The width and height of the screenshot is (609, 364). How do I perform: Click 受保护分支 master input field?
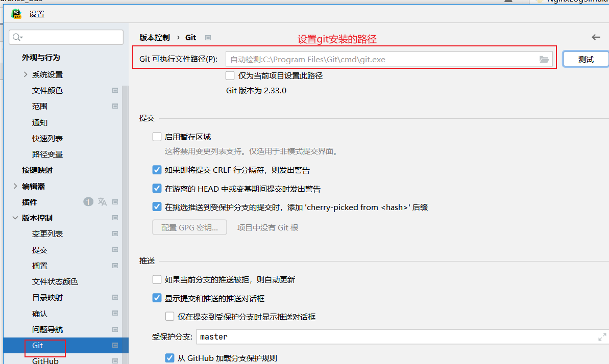(x=402, y=337)
